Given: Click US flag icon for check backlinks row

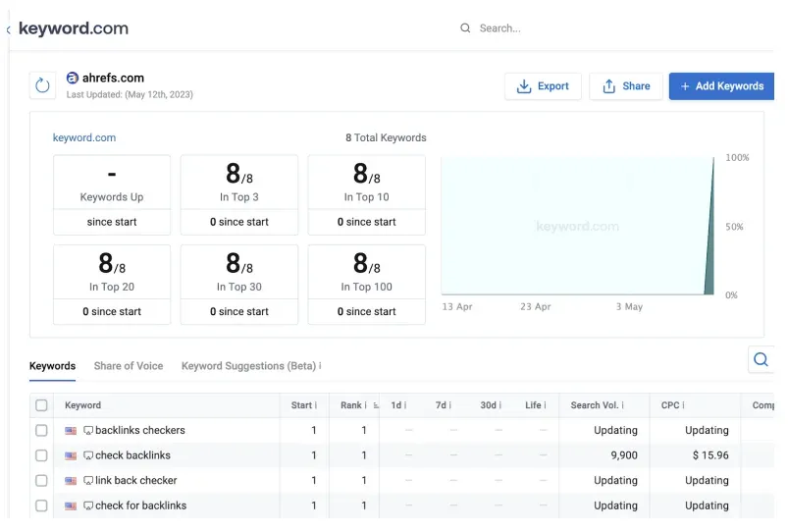Looking at the screenshot, I should 71,456.
